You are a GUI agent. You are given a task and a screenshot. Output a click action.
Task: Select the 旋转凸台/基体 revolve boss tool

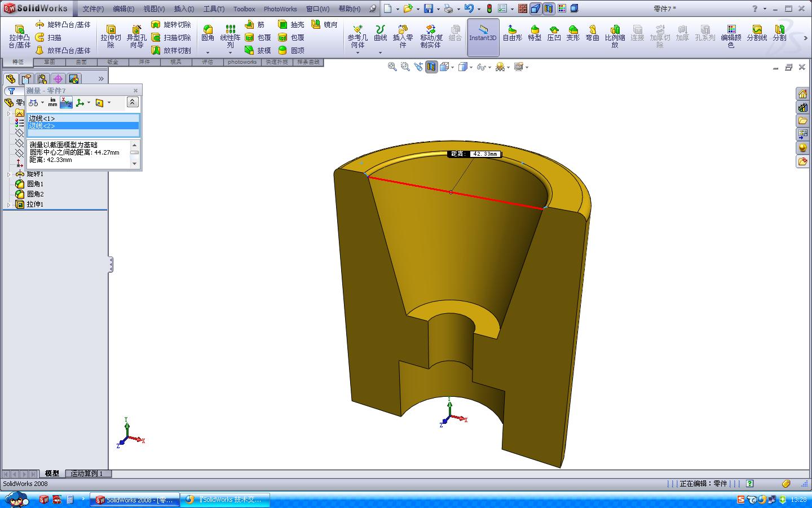click(63, 25)
